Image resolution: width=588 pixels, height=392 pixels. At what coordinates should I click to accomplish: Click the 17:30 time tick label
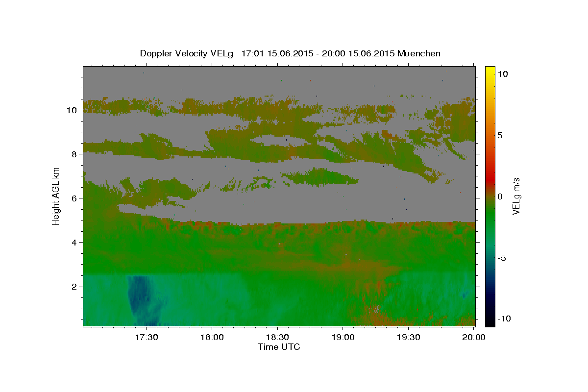point(147,337)
